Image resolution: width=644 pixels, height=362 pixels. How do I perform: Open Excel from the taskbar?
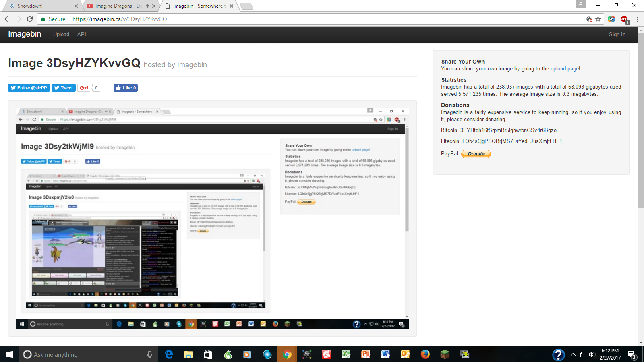(346, 354)
